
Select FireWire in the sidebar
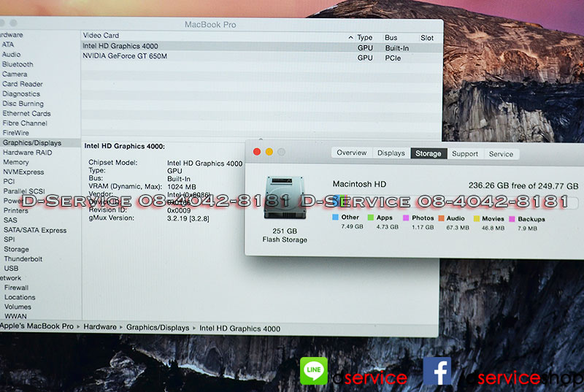tap(15, 133)
